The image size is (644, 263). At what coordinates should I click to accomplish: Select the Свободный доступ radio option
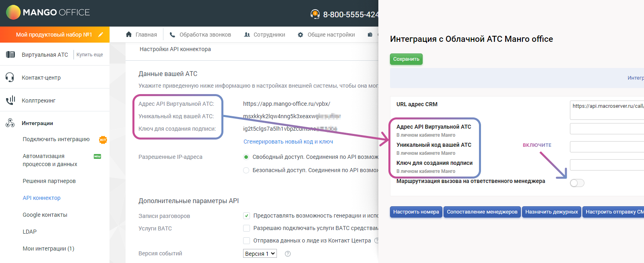(x=246, y=157)
